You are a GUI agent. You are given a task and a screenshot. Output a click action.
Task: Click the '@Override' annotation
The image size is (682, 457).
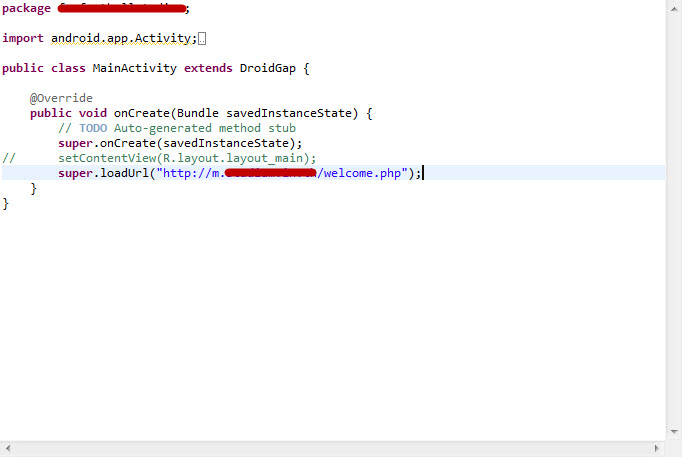(61, 98)
